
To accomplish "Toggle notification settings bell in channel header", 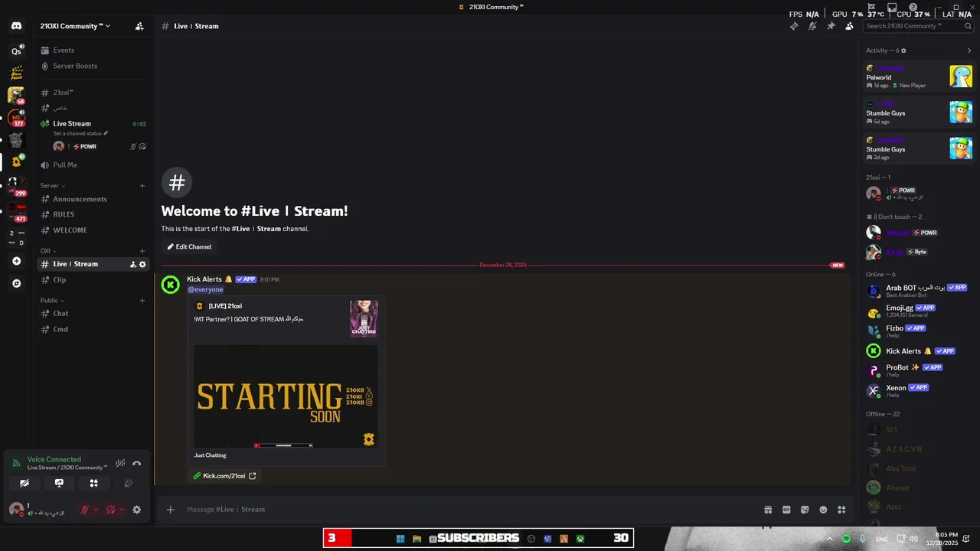I will click(x=812, y=26).
